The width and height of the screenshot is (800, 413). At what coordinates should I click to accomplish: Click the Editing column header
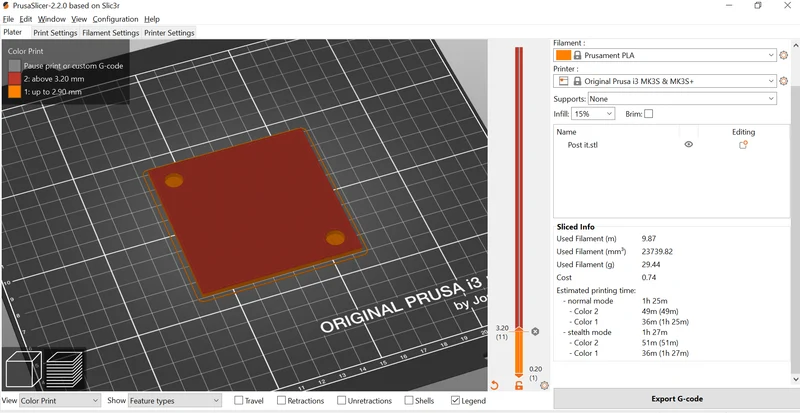(743, 132)
